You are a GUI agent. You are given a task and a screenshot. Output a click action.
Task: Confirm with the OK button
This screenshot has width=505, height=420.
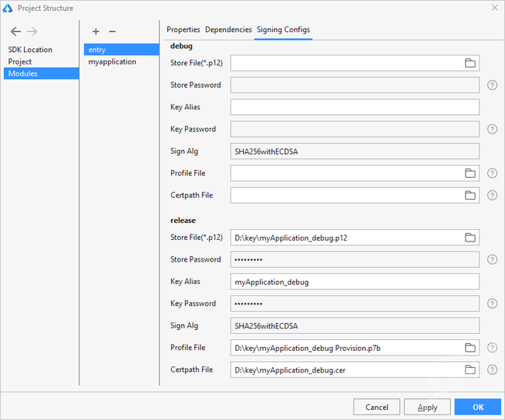[x=478, y=407]
